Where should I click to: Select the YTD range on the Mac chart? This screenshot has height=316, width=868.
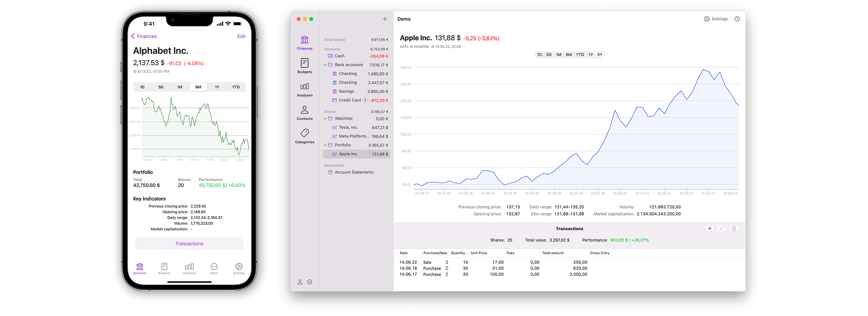tap(580, 55)
